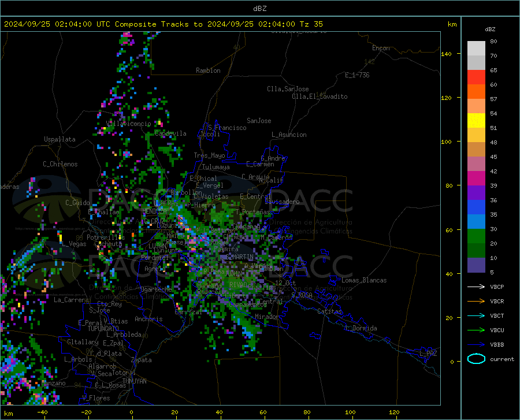Click the 'L_Asuncion' map label

(289, 135)
